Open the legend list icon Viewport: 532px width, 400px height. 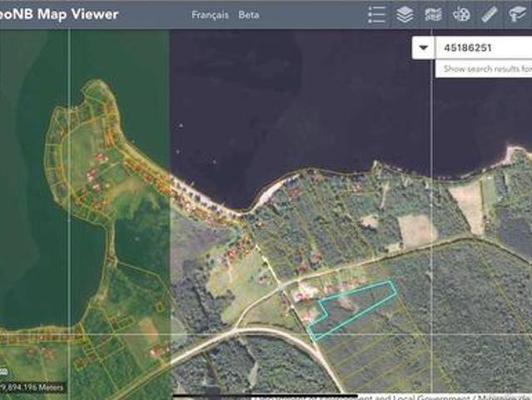coord(377,15)
